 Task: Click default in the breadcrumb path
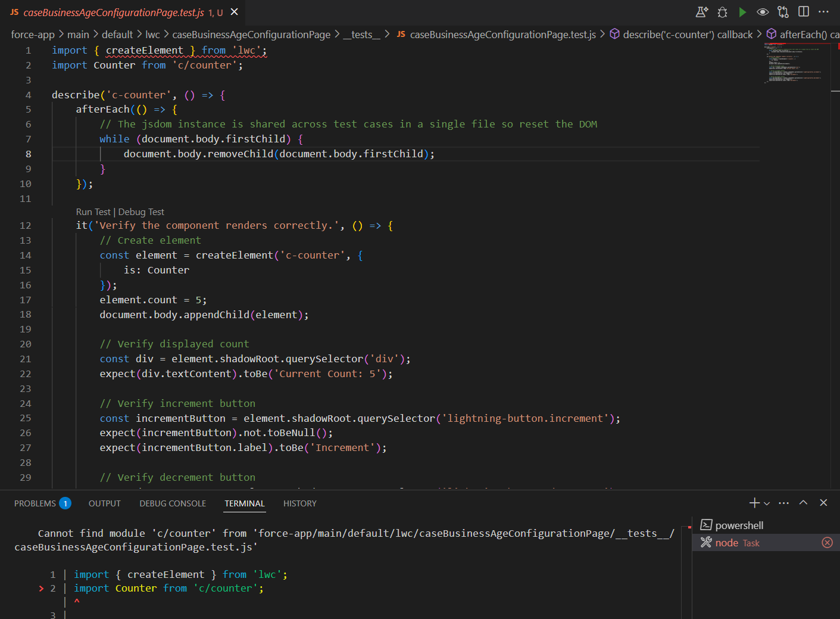click(x=117, y=35)
